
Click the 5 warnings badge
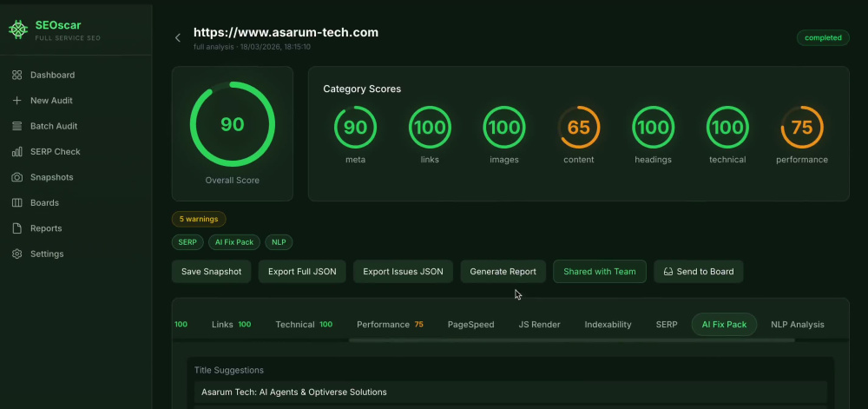coord(199,219)
